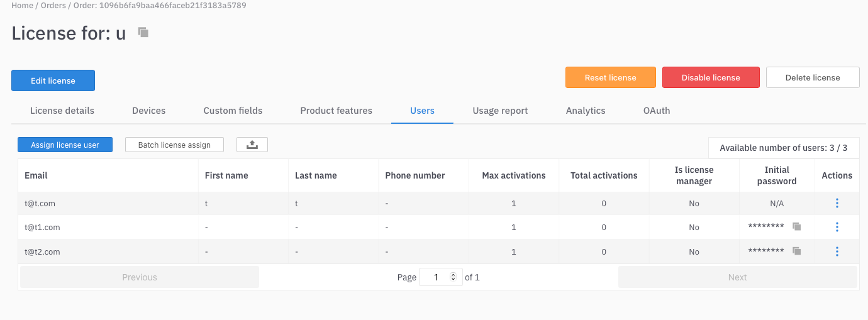The height and width of the screenshot is (320, 868).
Task: Open actions menu for t@t2.com
Action: [x=837, y=251]
